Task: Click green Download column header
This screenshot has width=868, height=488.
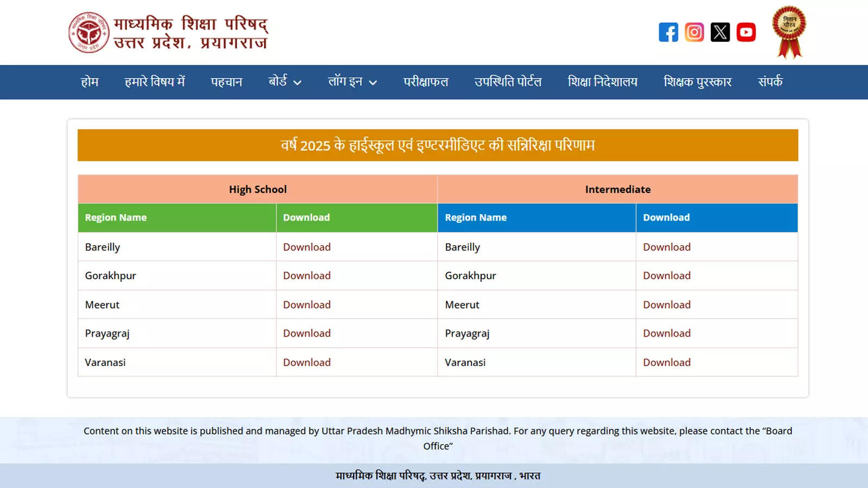Action: coord(357,217)
